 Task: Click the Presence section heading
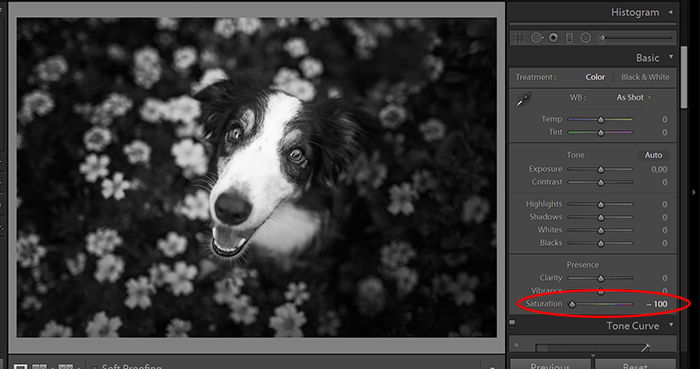coord(583,265)
